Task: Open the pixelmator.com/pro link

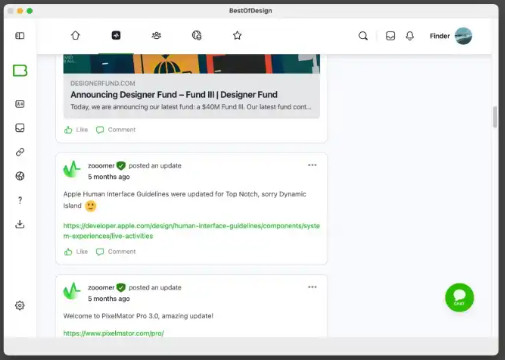Action: pos(114,333)
